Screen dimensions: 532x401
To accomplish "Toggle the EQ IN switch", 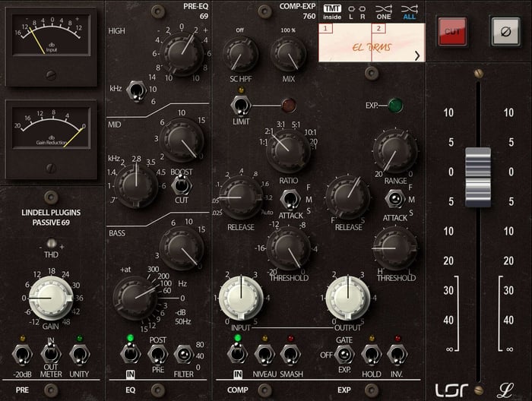I will [x=130, y=354].
